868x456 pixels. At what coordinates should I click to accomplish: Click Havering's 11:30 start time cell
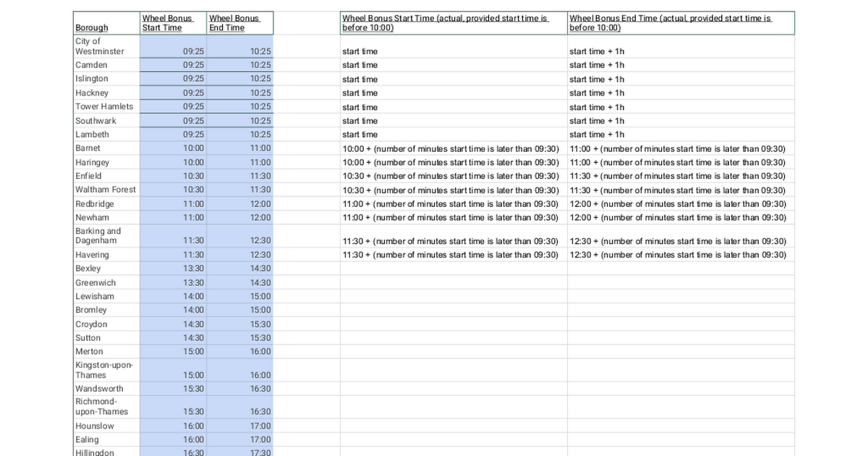pyautogui.click(x=173, y=255)
